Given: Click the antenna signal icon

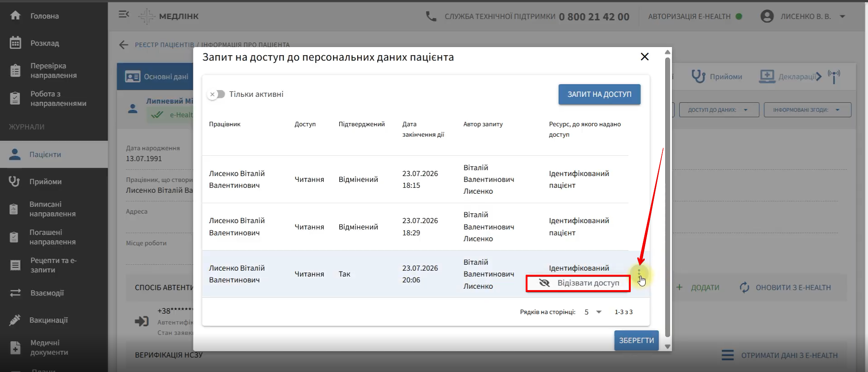Looking at the screenshot, I should [x=834, y=76].
